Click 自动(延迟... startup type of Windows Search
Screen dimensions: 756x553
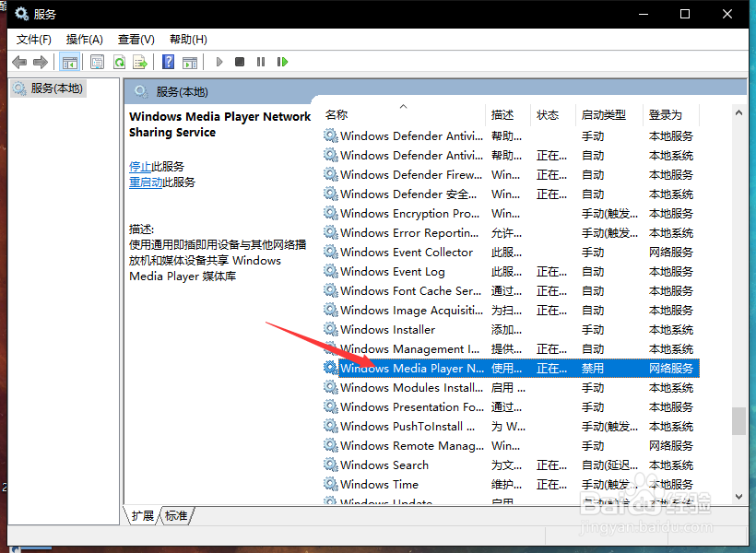click(609, 465)
